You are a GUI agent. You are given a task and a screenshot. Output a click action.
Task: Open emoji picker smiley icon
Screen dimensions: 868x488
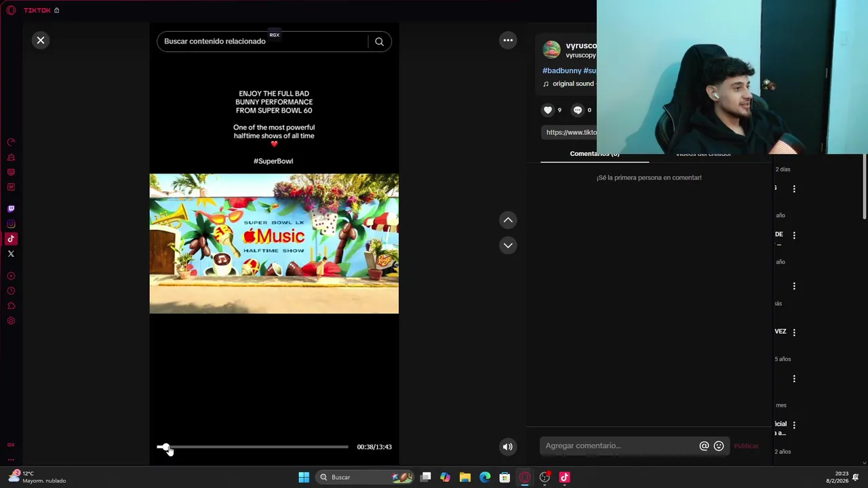[x=719, y=446]
